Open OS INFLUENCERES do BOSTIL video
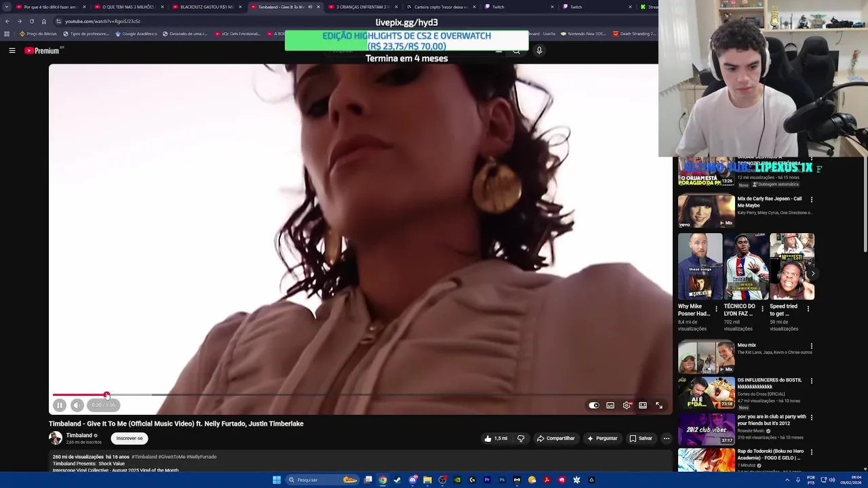 [x=706, y=393]
